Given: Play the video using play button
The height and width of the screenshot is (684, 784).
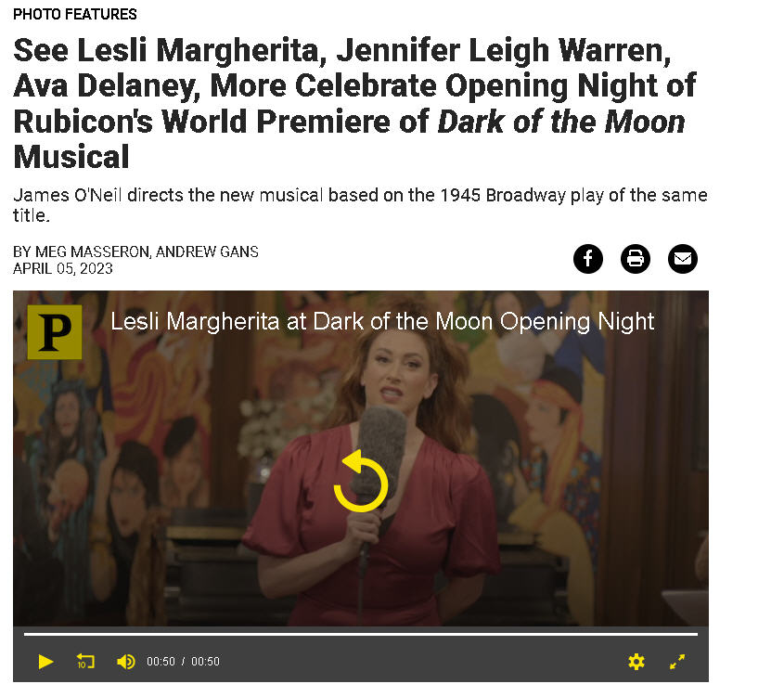Looking at the screenshot, I should [x=45, y=662].
